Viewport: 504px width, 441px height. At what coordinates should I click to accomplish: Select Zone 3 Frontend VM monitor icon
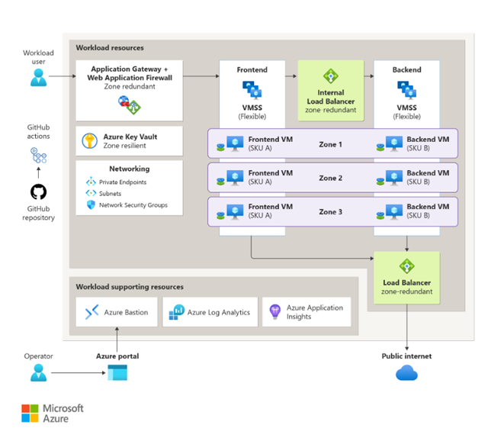[235, 211]
